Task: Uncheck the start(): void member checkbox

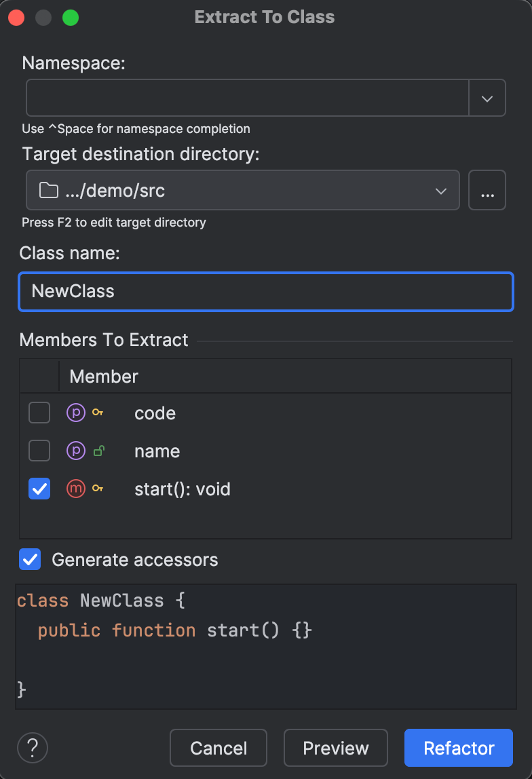Action: click(39, 489)
